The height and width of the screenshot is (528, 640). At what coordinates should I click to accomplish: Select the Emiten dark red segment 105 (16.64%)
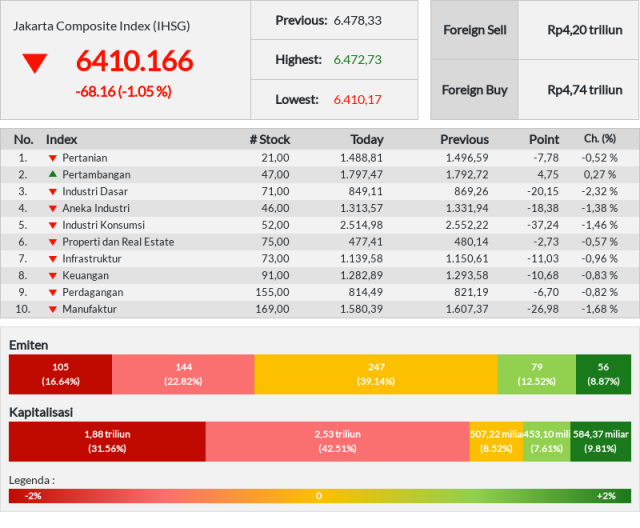60,374
